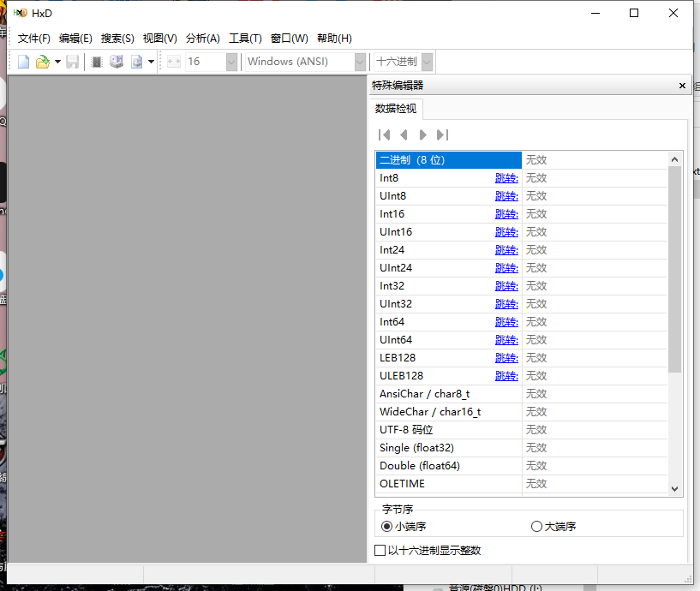
Task: Enable 以十六进制显示整数 checkbox
Action: 380,550
